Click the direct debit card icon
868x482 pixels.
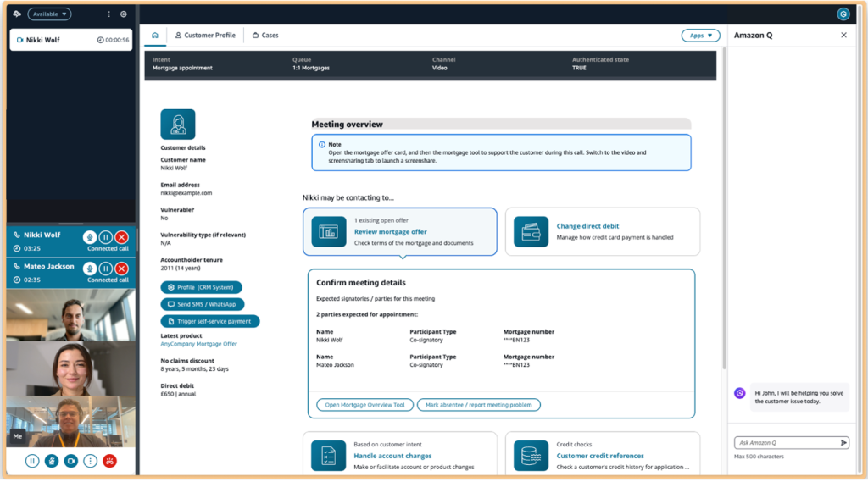[531, 231]
